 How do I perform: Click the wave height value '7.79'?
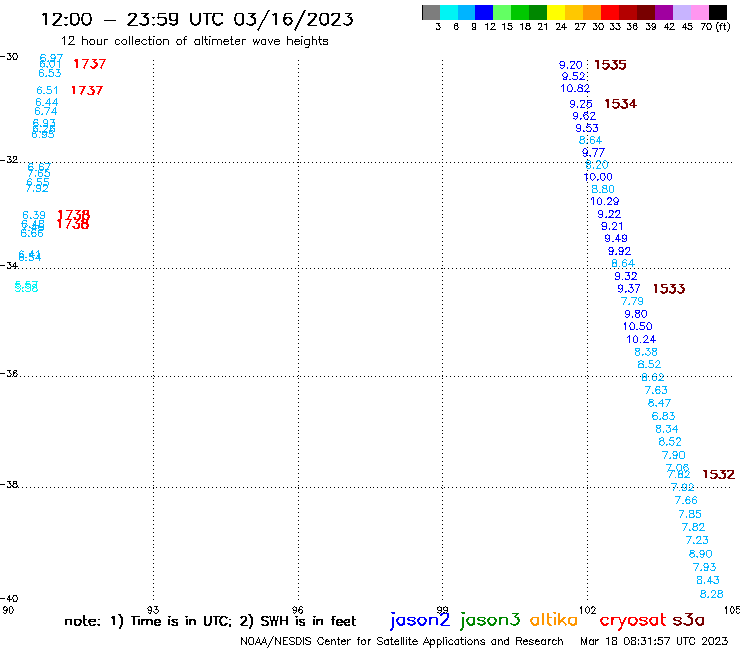tap(632, 301)
